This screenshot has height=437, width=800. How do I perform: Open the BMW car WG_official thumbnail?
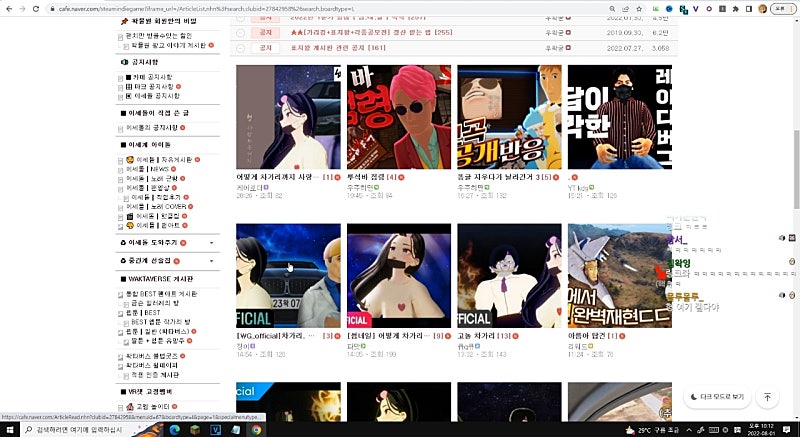click(288, 275)
